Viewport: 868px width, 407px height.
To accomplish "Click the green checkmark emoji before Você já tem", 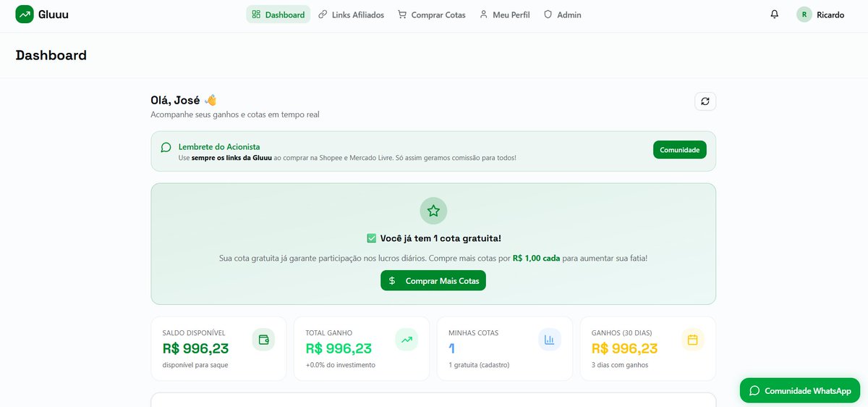I will pos(372,238).
